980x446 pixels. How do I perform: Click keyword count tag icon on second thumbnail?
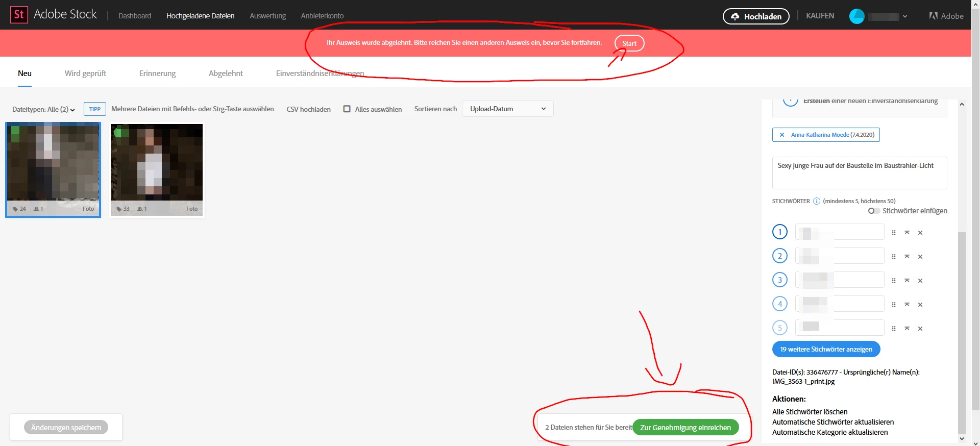tap(119, 209)
